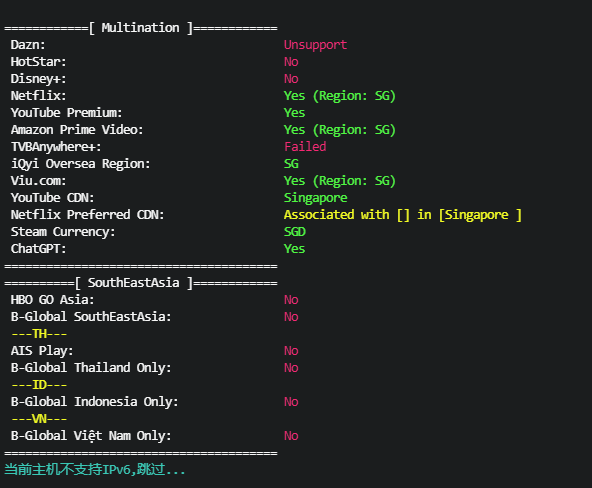
Task: Click the SGD Steam currency value
Action: click(295, 232)
